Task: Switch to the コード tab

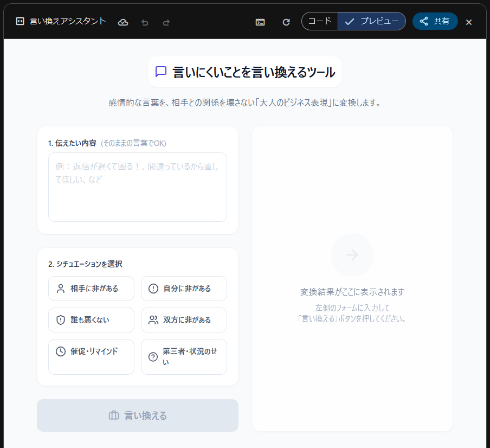Action: 319,22
